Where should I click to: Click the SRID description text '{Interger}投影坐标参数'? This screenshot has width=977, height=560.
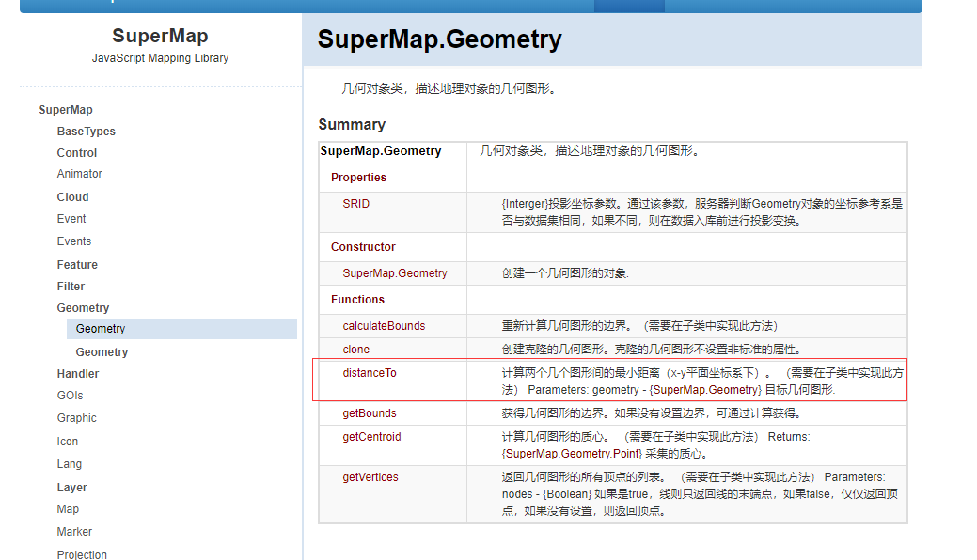560,204
